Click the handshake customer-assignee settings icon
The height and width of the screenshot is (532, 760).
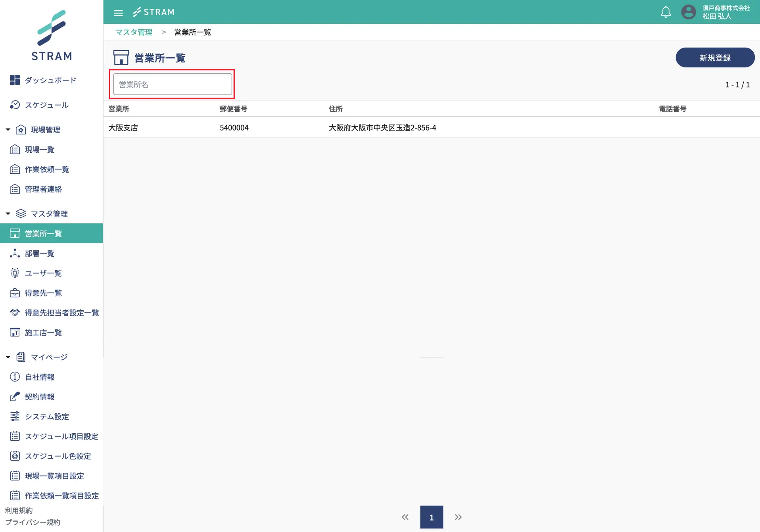[x=15, y=313]
